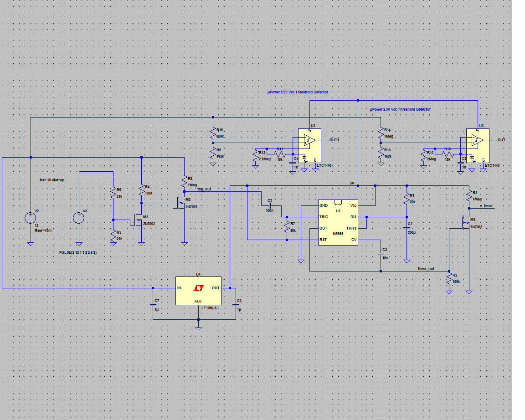Click the ADJ pin label on U4

[x=198, y=301]
